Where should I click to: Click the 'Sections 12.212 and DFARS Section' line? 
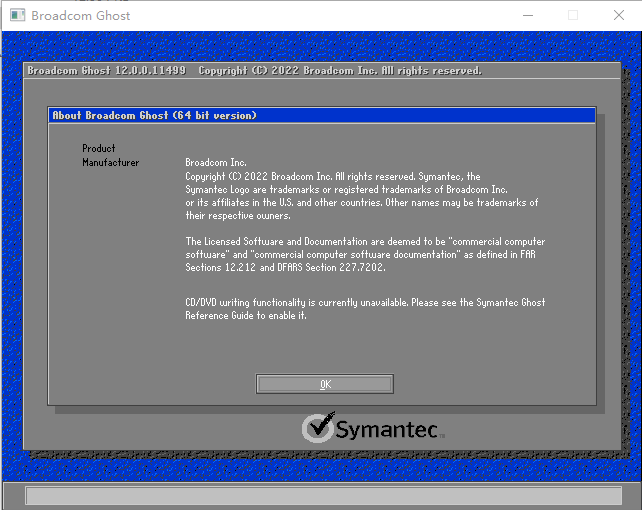(x=285, y=267)
